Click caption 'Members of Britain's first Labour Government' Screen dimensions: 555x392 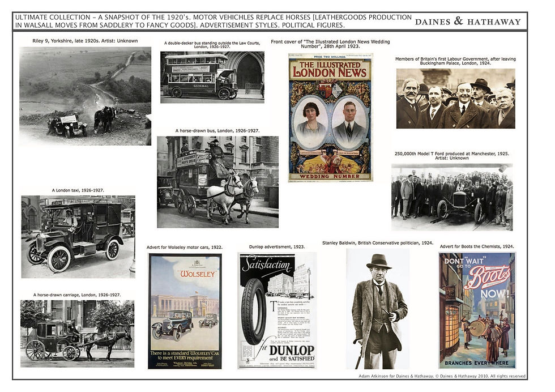(455, 61)
